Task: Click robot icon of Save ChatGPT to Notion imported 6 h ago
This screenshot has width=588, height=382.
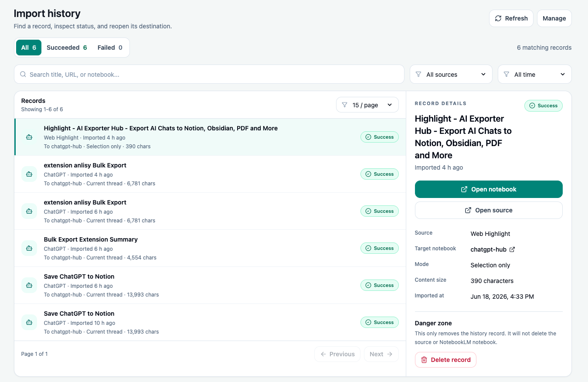Action: [x=29, y=285]
